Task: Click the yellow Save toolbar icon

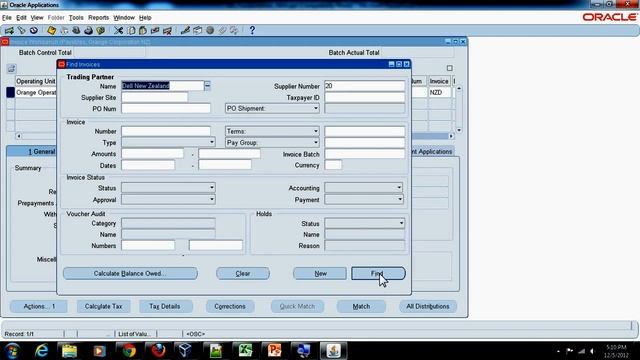Action: [51, 31]
